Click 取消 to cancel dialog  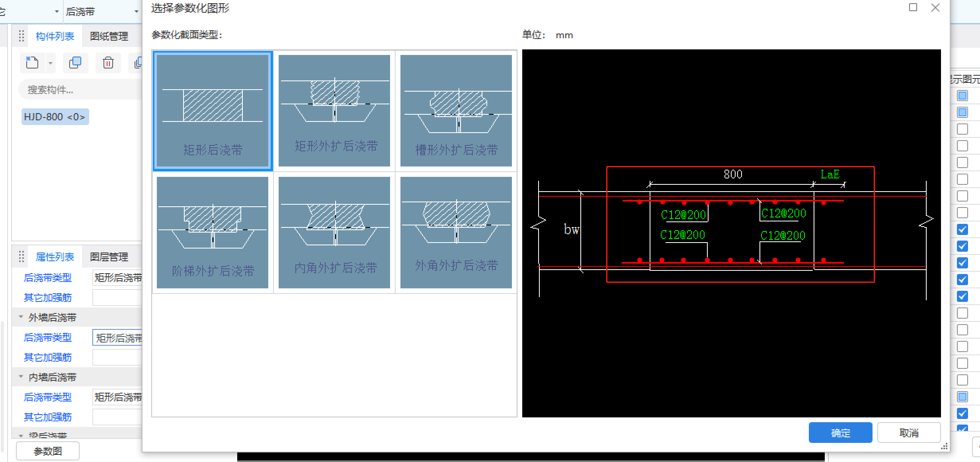pos(909,433)
